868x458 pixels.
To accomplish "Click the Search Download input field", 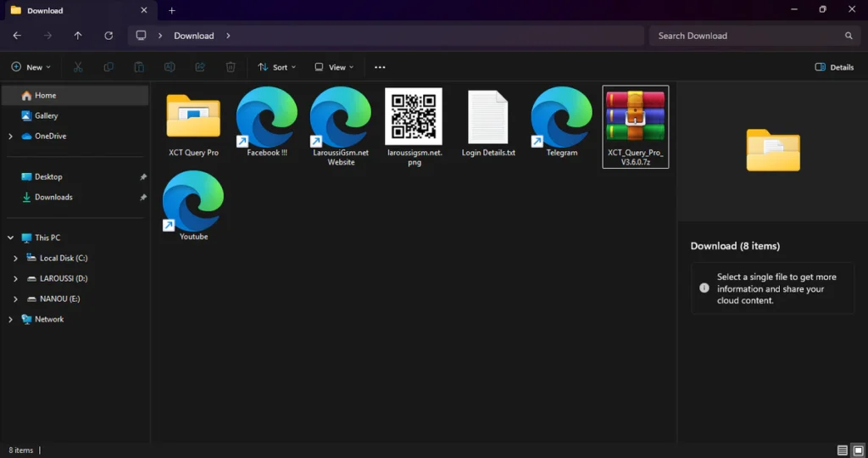I will coord(746,36).
